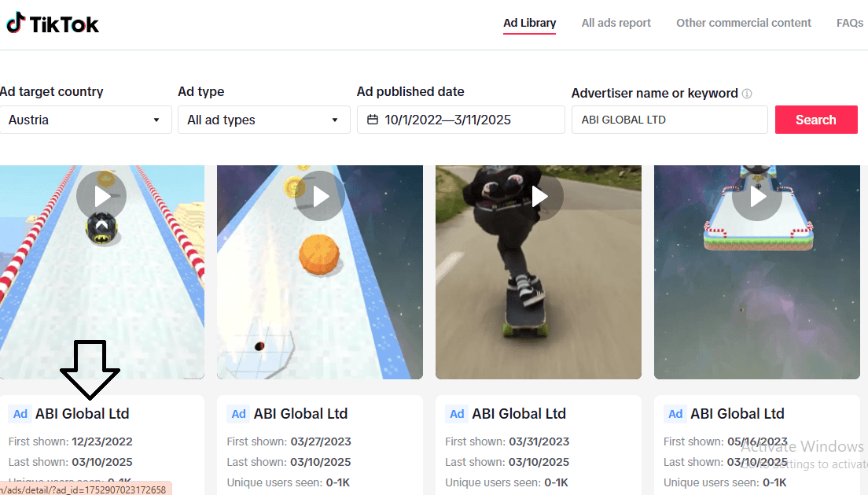Click the TikTok logo
Screen dimensions: 868x495
53,24
